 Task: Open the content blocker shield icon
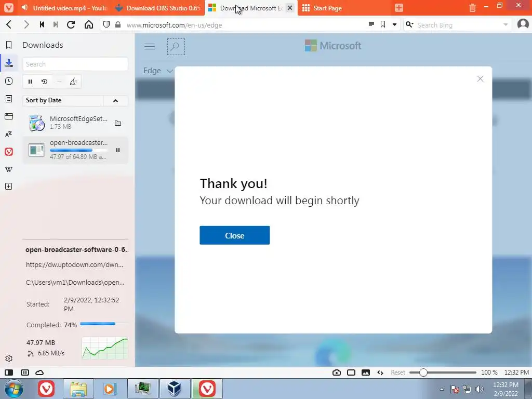coord(107,24)
